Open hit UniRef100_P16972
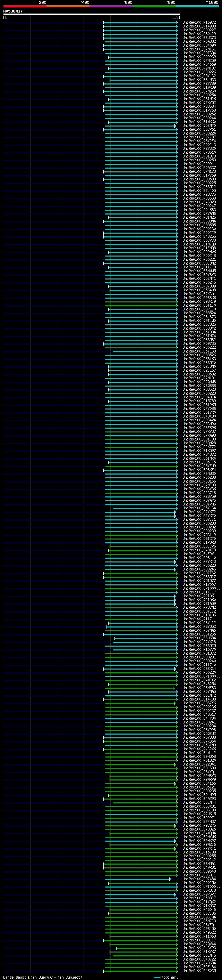Viewport: 222px width, 980px height. coord(199,23)
